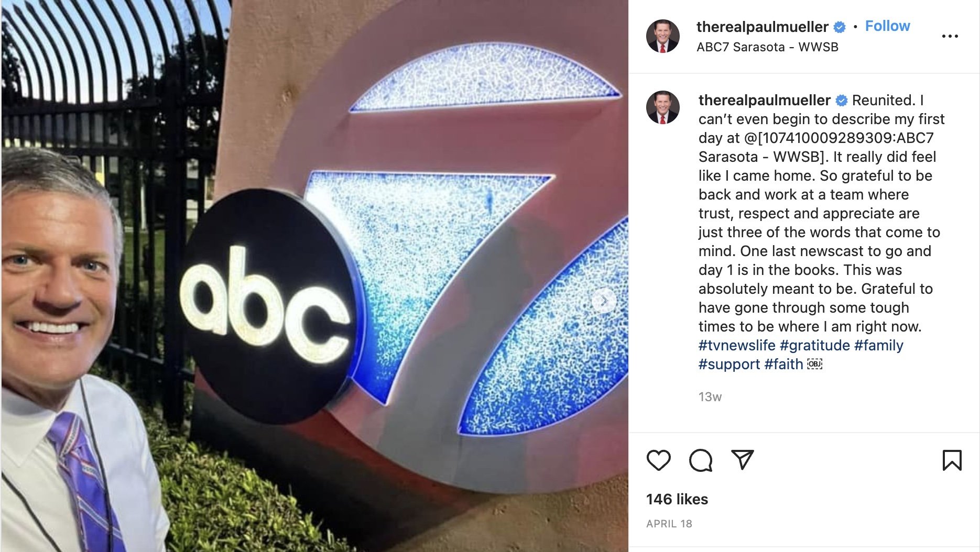This screenshot has height=552, width=980.
Task: Click the header profile avatar picture
Action: [x=662, y=36]
